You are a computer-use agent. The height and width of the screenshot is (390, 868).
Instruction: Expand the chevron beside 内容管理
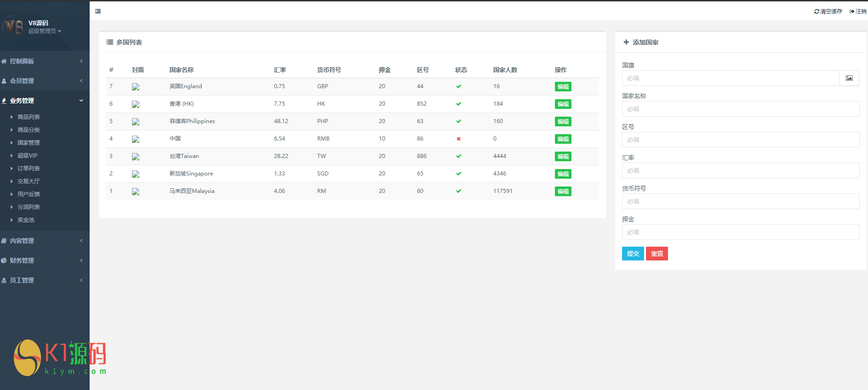[81, 241]
